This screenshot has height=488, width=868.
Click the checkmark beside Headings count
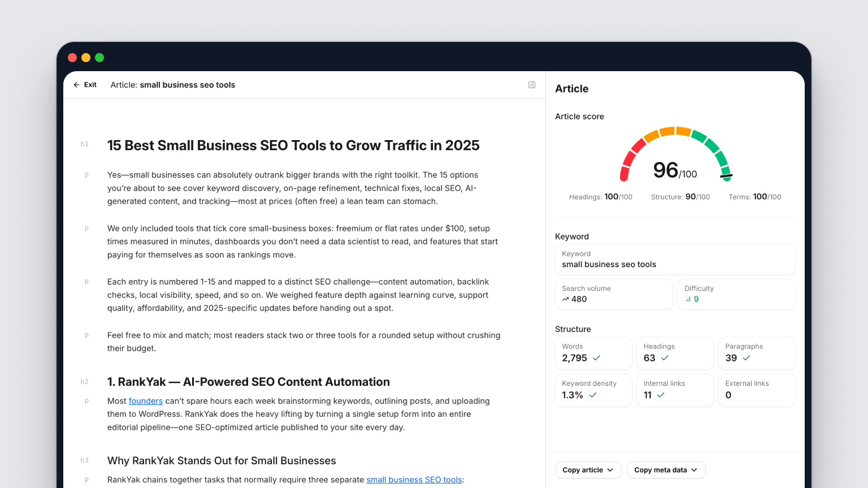tap(665, 358)
